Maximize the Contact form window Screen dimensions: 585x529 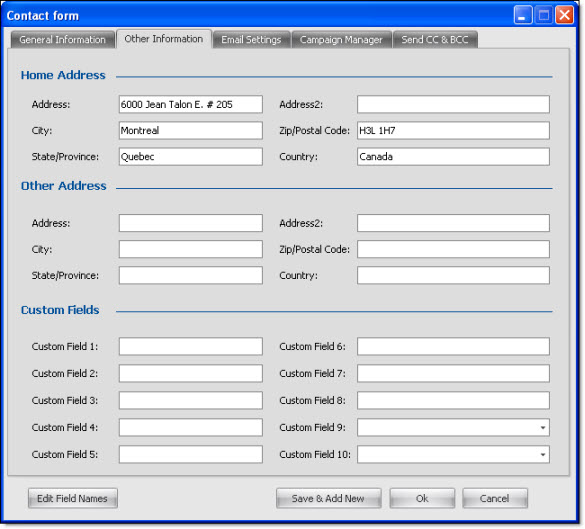point(544,15)
